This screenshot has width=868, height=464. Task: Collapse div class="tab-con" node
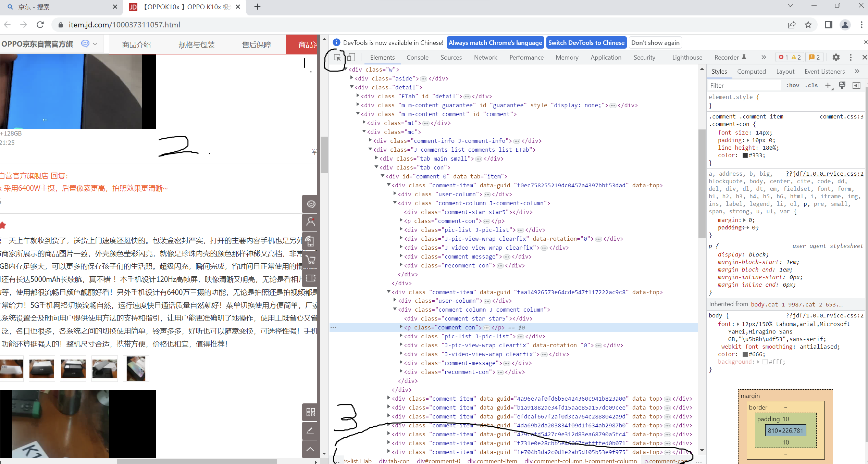[x=376, y=167]
